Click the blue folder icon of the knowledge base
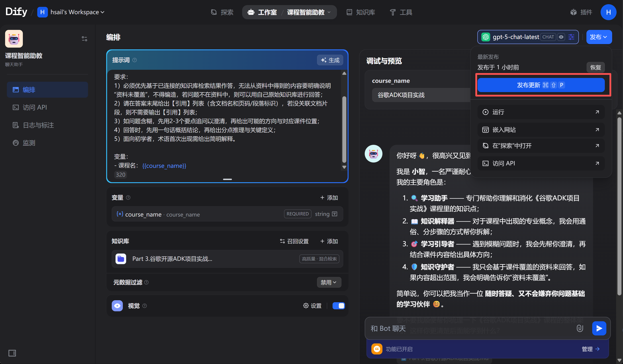This screenshot has height=364, width=623. coord(121,259)
